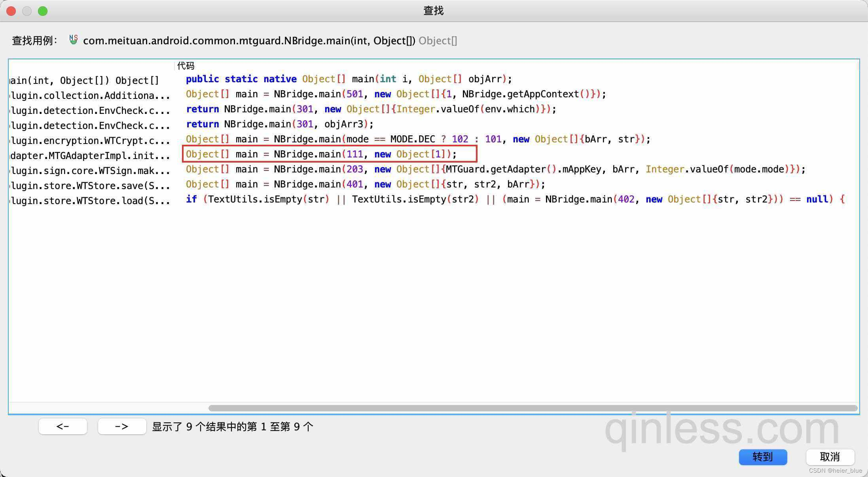
Task: Click the 查找用例 label
Action: (35, 41)
